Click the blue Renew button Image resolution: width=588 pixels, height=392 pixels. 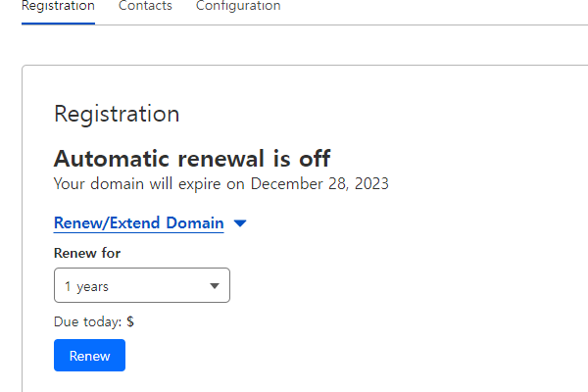(89, 355)
